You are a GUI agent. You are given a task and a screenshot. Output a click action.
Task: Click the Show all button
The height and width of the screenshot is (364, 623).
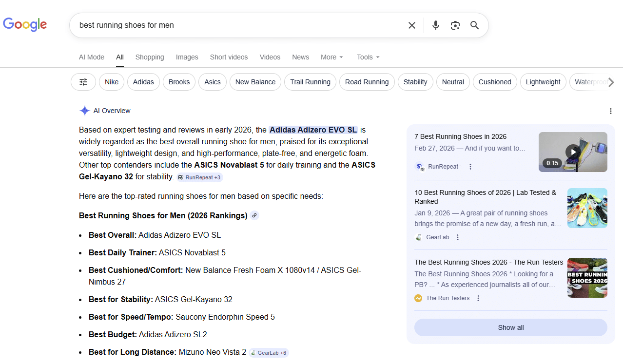510,327
